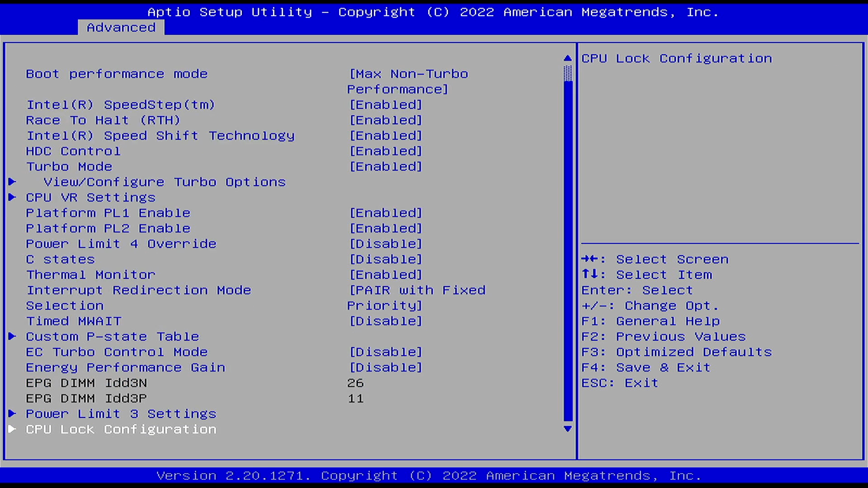Click highlighted arrow beside CPU Lock Configuration
The width and height of the screenshot is (868, 488).
tap(12, 429)
